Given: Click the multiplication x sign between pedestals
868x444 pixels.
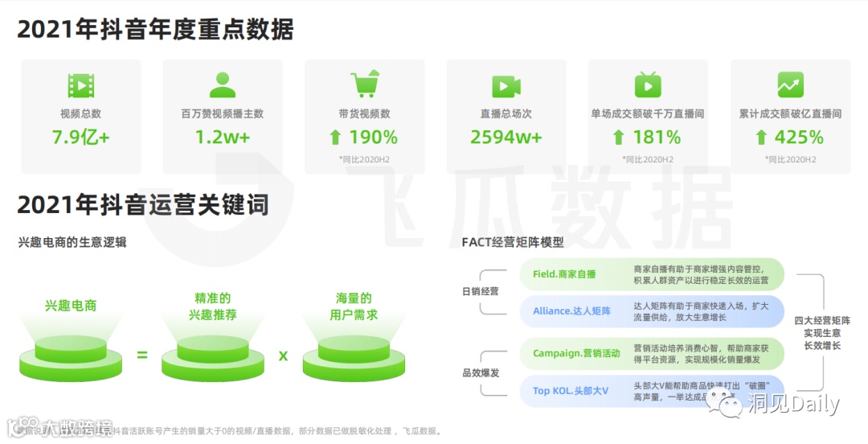Looking at the screenshot, I should [x=284, y=356].
